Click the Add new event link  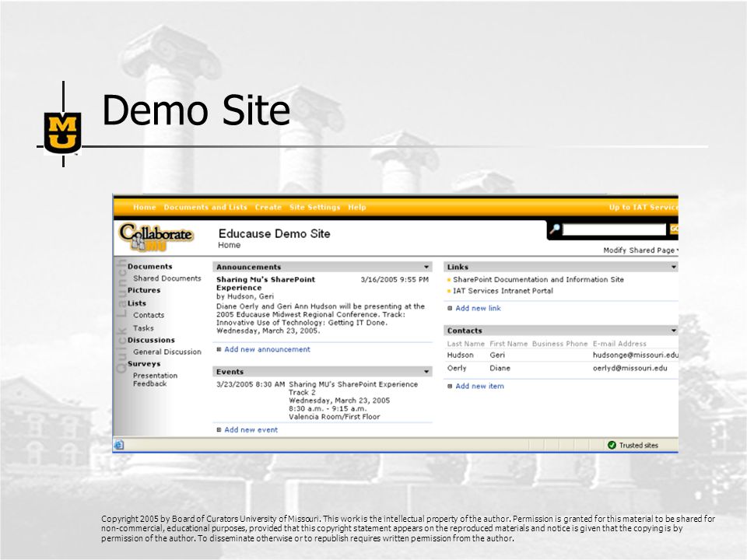(x=251, y=430)
